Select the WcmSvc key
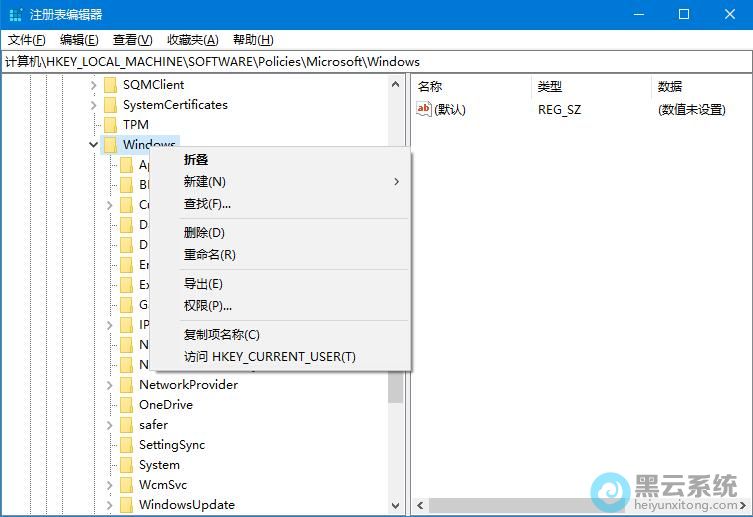 (x=163, y=485)
